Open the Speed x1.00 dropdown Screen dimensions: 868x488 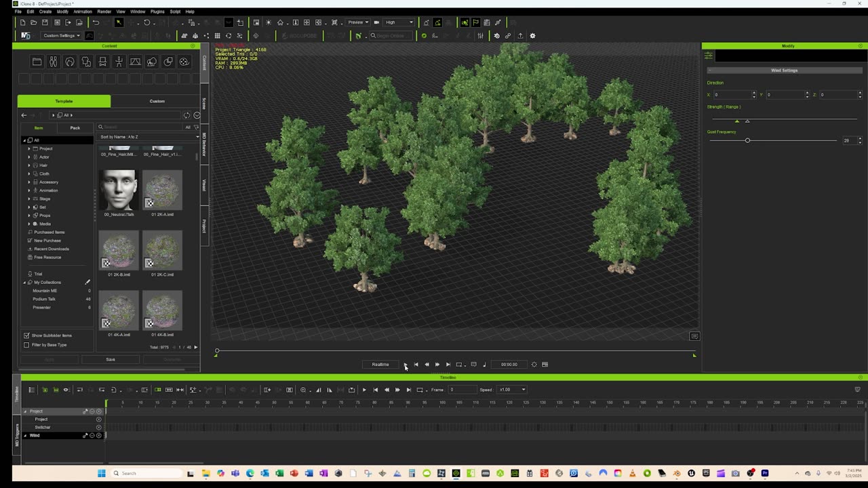point(513,390)
